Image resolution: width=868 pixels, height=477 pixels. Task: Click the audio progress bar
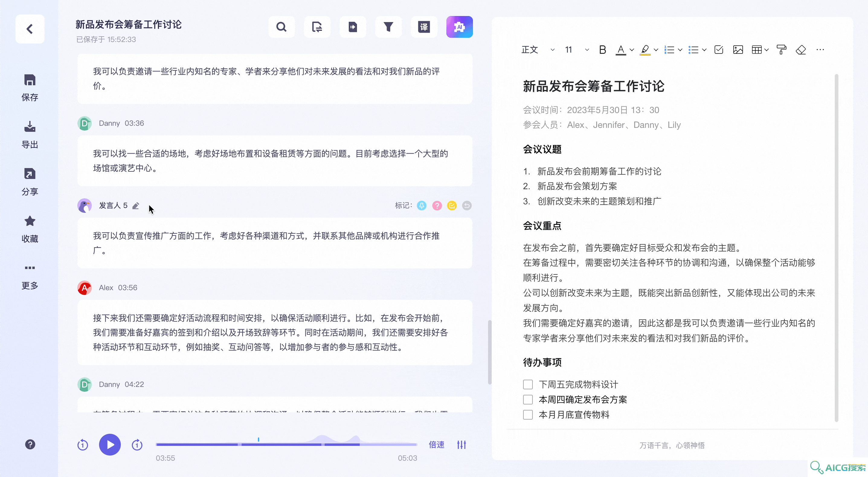286,445
